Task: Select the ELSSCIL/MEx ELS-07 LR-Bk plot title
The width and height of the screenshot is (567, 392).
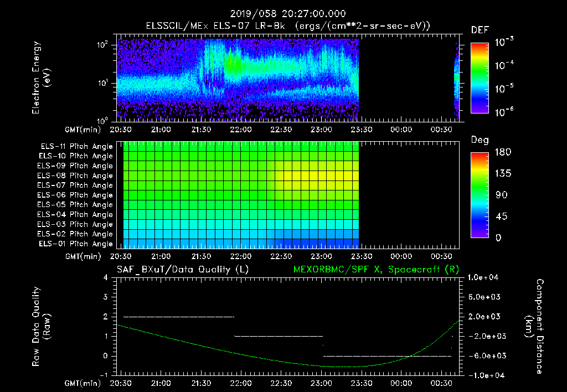Action: (288, 26)
